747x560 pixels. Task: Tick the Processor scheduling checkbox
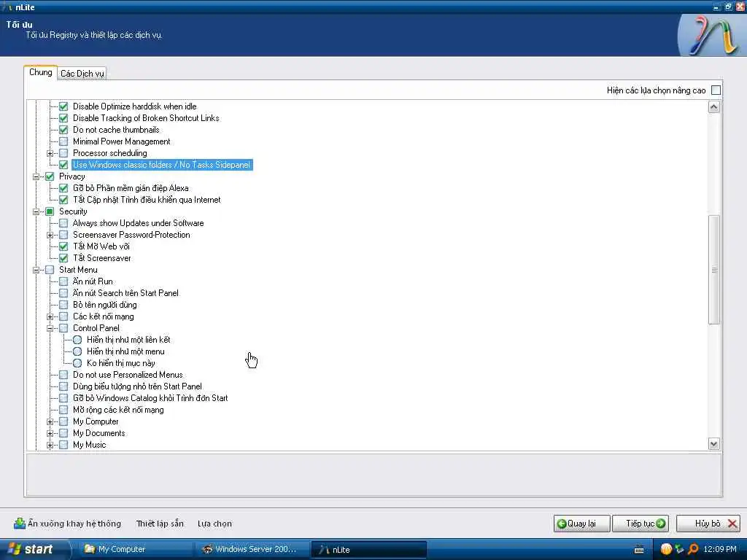(x=63, y=153)
